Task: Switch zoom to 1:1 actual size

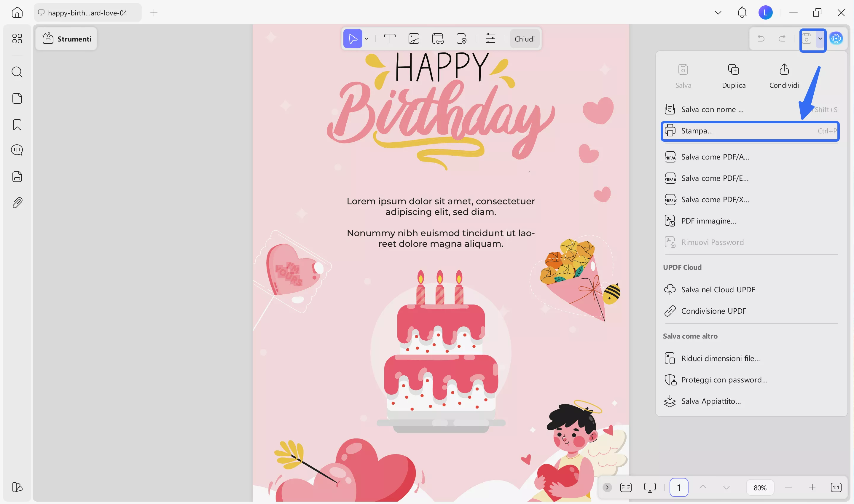Action: click(x=836, y=487)
